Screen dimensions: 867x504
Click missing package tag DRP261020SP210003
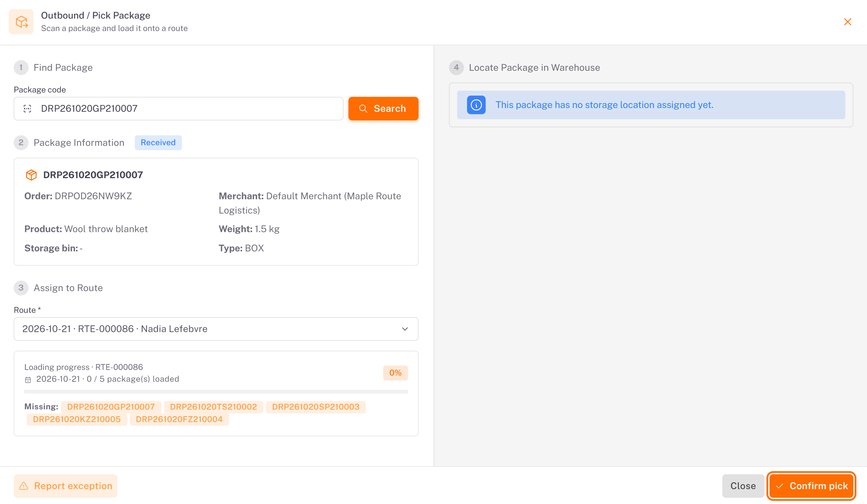315,407
